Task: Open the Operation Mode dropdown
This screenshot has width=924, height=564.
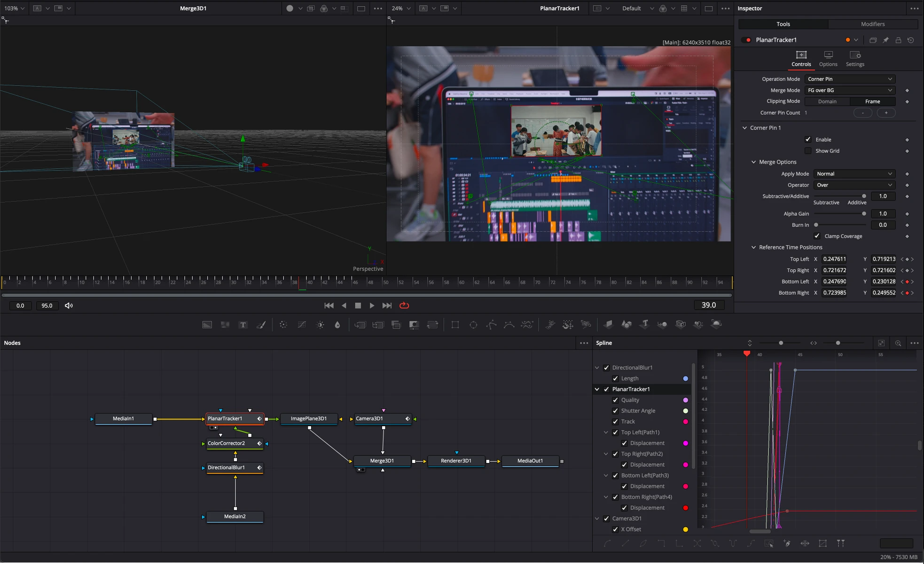Action: point(849,79)
